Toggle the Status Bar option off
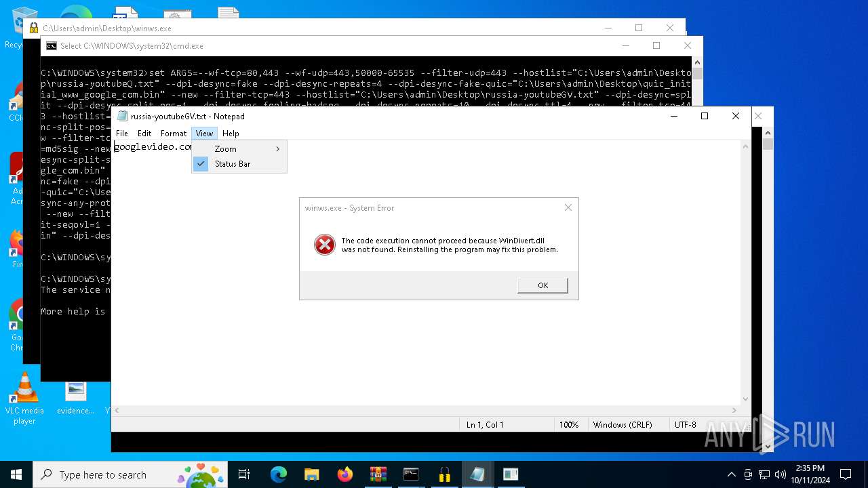 (x=239, y=163)
